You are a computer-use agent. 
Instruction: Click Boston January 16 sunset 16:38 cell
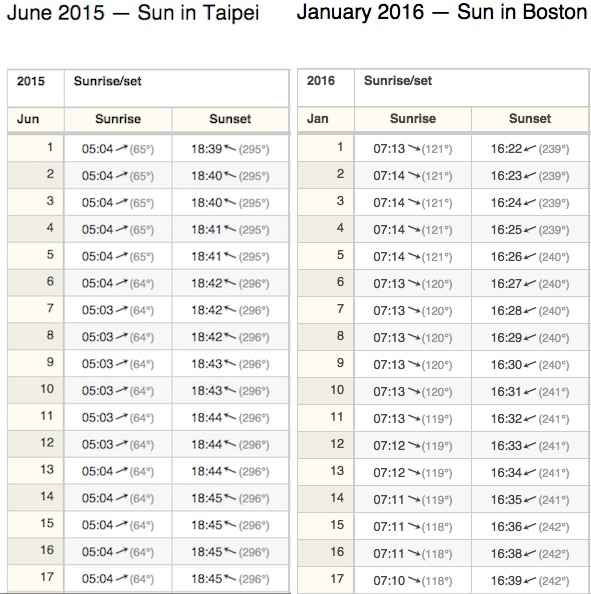pyautogui.click(x=530, y=554)
